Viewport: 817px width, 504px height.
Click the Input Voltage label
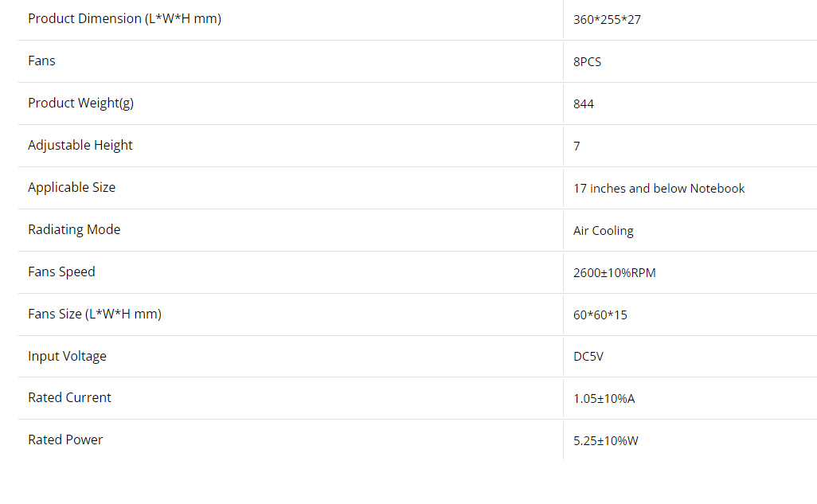(x=67, y=356)
